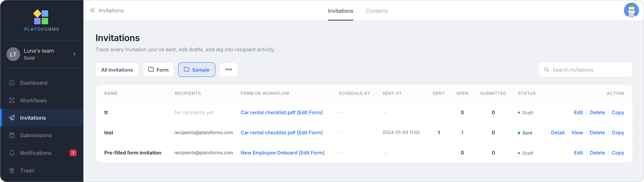Image resolution: width=644 pixels, height=182 pixels.
Task: Select the Invitations top tab
Action: [341, 11]
